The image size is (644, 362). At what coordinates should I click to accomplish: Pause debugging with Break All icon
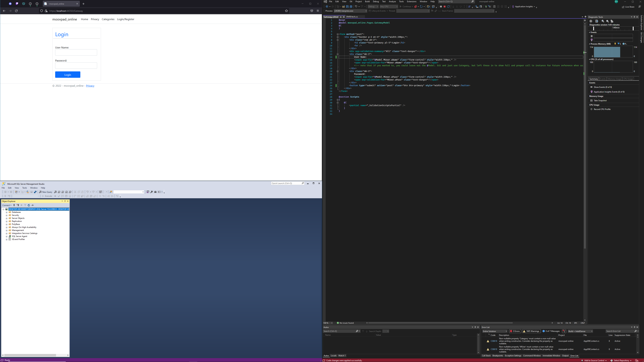pyautogui.click(x=441, y=7)
